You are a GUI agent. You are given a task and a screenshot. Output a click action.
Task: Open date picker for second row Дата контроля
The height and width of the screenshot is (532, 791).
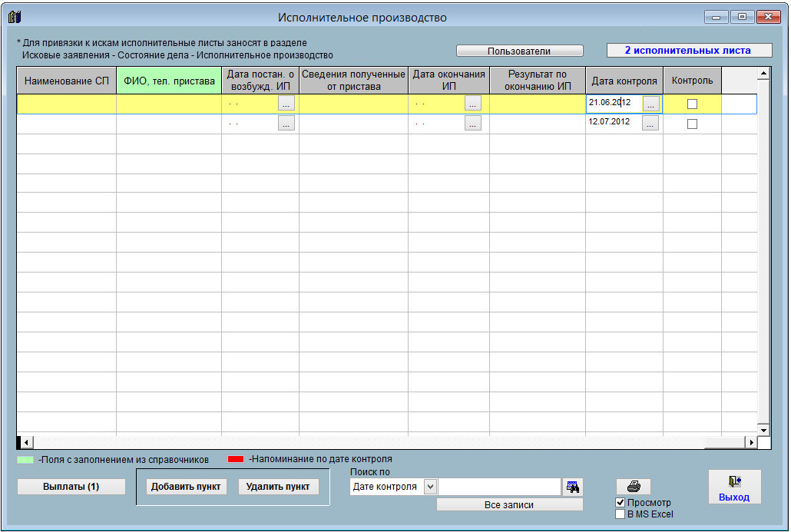click(x=650, y=123)
